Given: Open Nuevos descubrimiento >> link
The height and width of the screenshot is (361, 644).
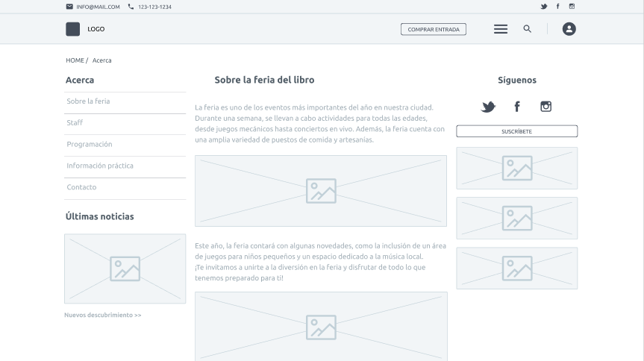Looking at the screenshot, I should 103,315.
